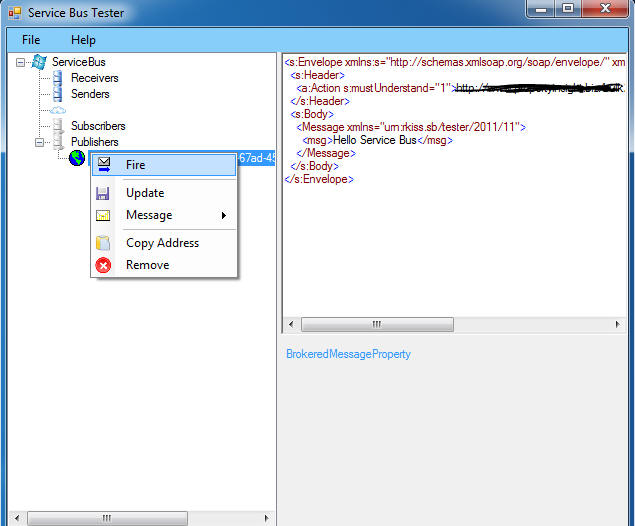Viewport: 635px width, 526px height.
Task: Click the XML pane horizontal scrollbar thumb
Action: (377, 324)
